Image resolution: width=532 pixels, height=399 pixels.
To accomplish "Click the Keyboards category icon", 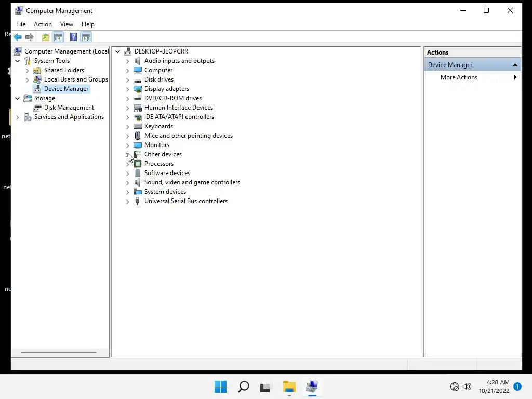I will [137, 126].
